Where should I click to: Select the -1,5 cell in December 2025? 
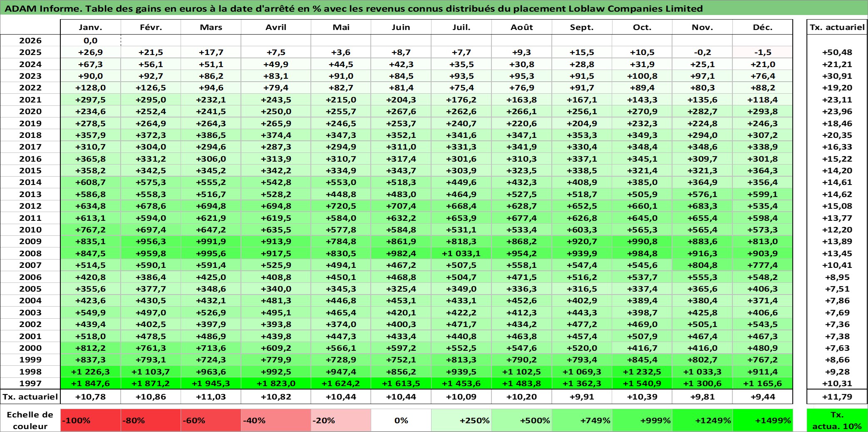pos(763,52)
